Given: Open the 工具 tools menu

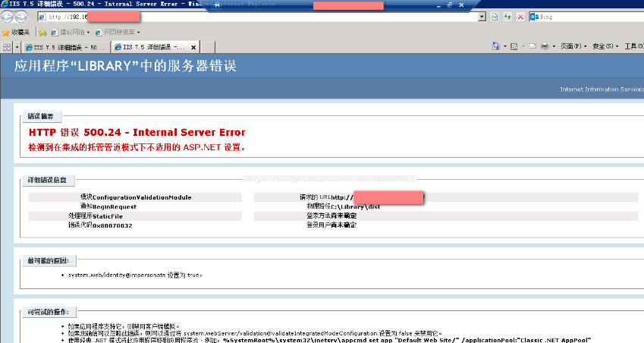Looking at the screenshot, I should (x=633, y=46).
